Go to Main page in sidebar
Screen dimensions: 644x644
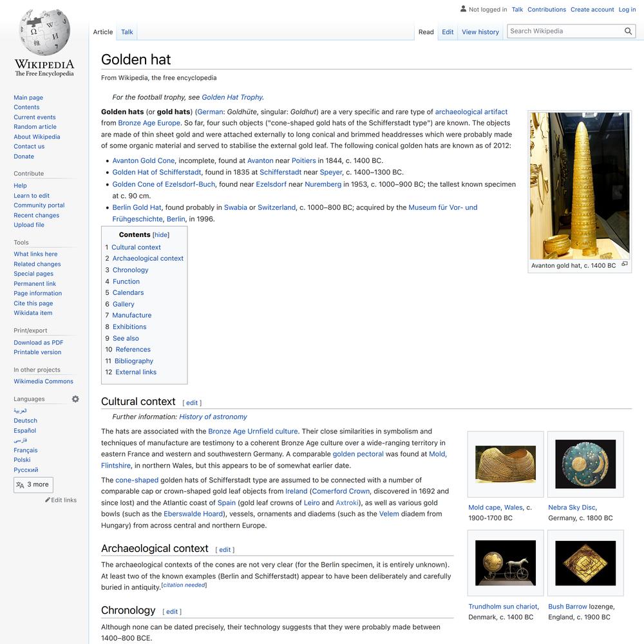28,97
